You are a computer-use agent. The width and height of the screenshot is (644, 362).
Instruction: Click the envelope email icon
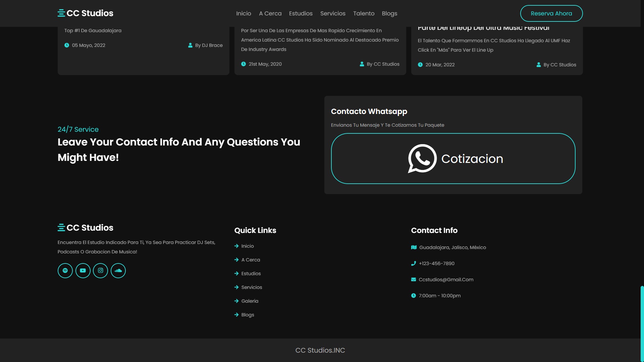[414, 280]
